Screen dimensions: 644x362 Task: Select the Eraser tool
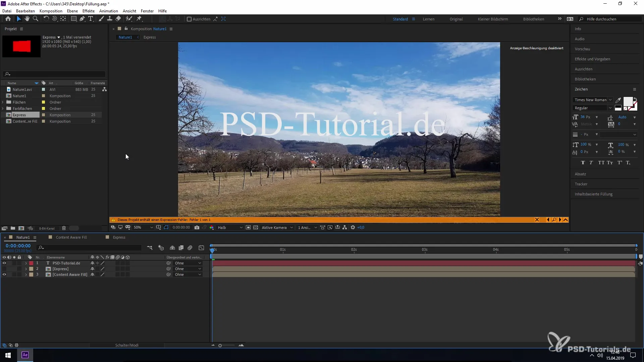tap(118, 19)
